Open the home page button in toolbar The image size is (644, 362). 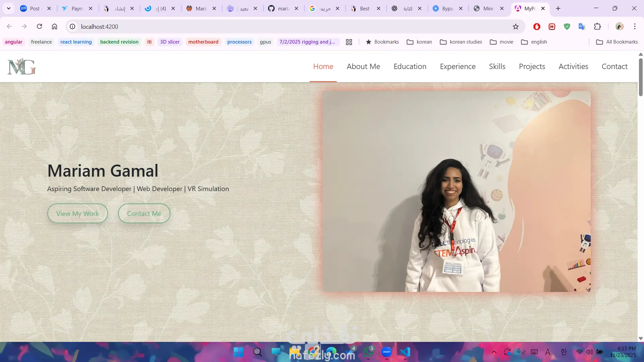(x=54, y=26)
